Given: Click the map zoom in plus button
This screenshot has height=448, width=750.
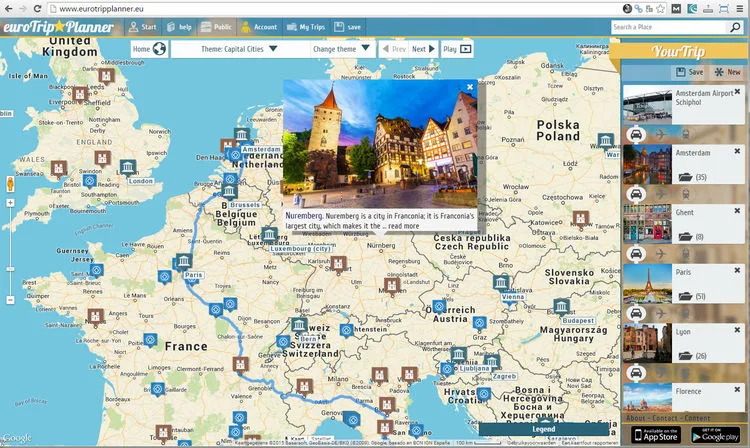Looking at the screenshot, I should point(10,203).
